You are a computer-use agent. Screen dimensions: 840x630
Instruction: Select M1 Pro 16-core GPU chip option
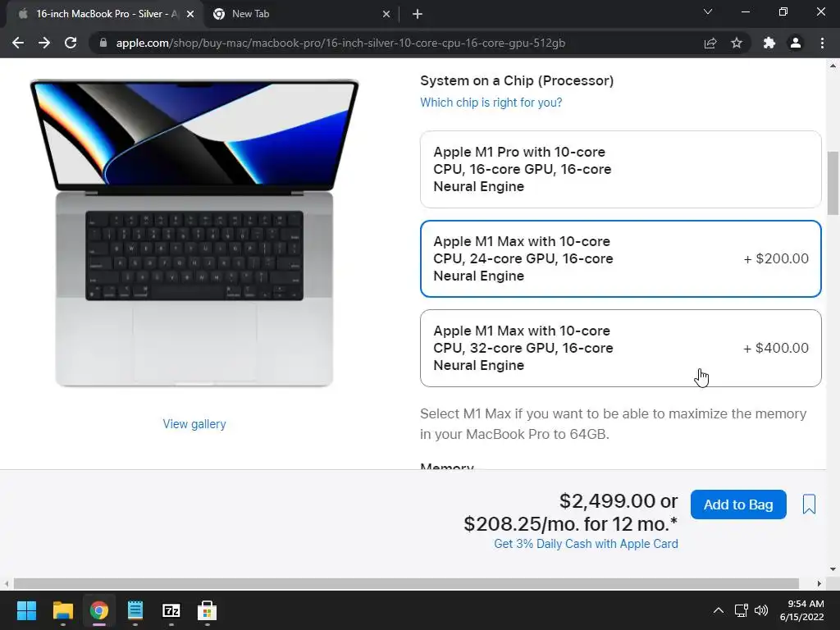click(x=620, y=169)
